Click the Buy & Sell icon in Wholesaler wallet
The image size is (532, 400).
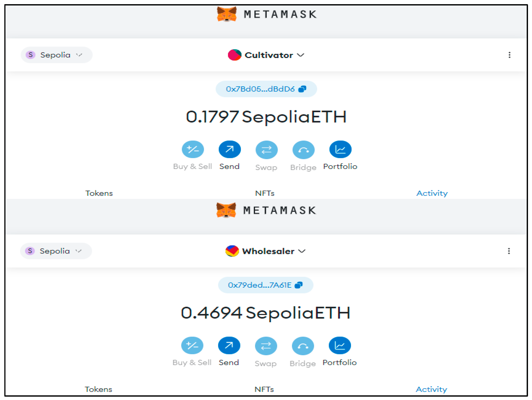192,345
